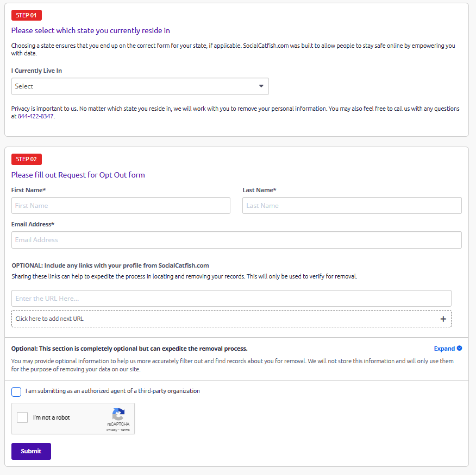Click Submit to send the opt out request

pyautogui.click(x=31, y=451)
